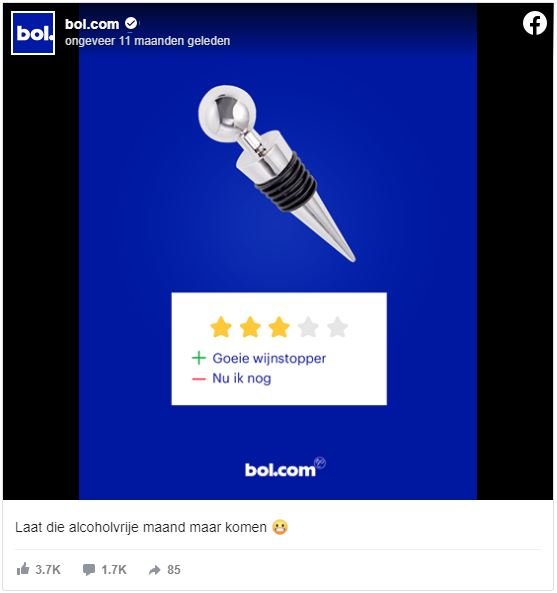Select the first yellow star
This screenshot has height=593, width=557.
click(x=221, y=327)
